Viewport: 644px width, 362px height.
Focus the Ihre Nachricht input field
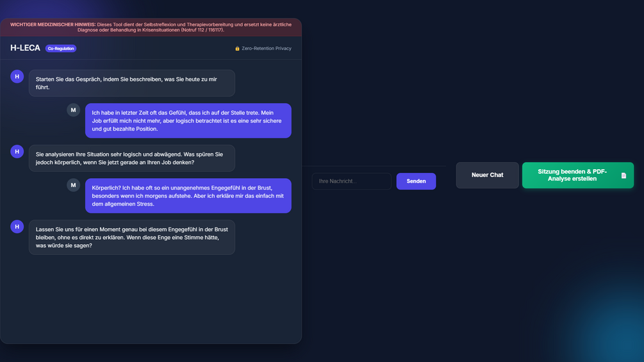(x=352, y=181)
